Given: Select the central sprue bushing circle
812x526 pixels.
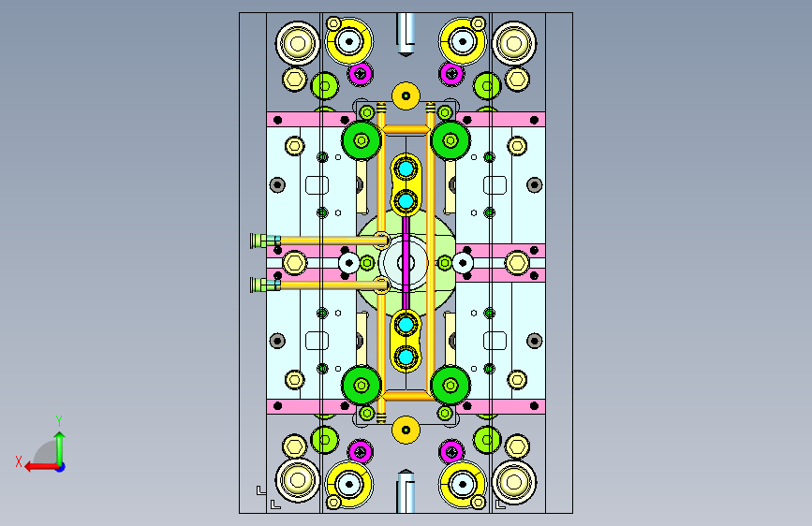Looking at the screenshot, I should click(406, 263).
